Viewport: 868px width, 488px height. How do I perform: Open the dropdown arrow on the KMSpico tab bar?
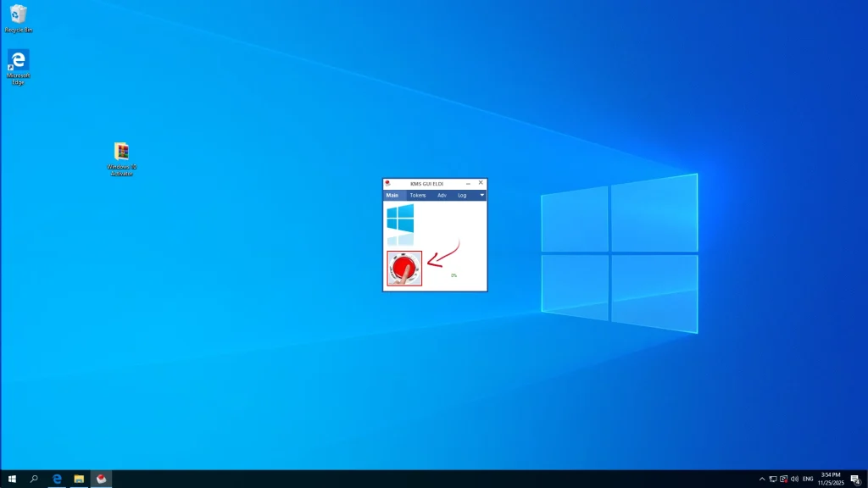481,195
